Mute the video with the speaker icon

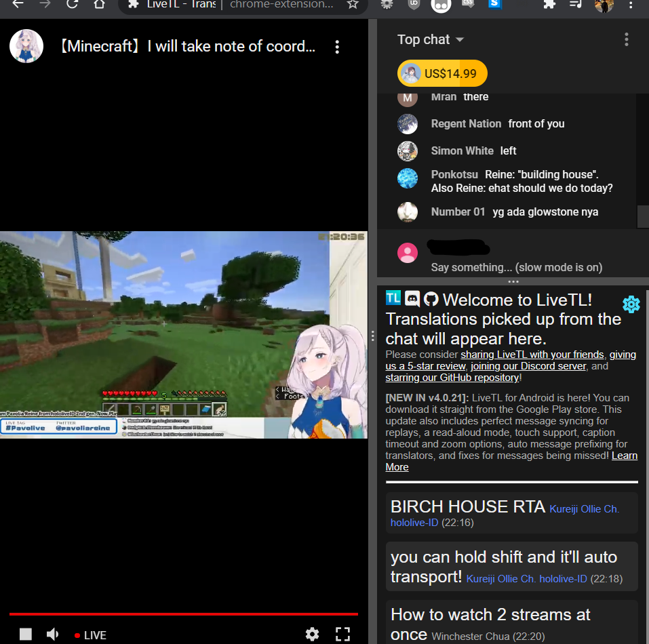point(52,635)
